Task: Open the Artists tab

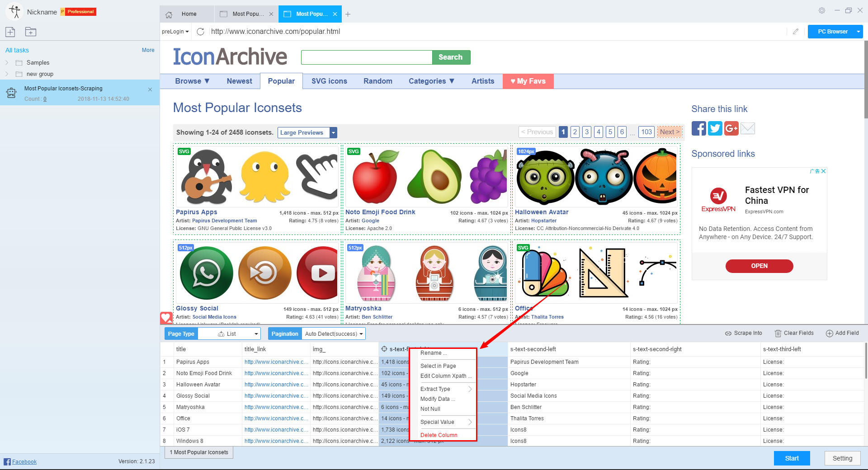Action: [x=483, y=81]
